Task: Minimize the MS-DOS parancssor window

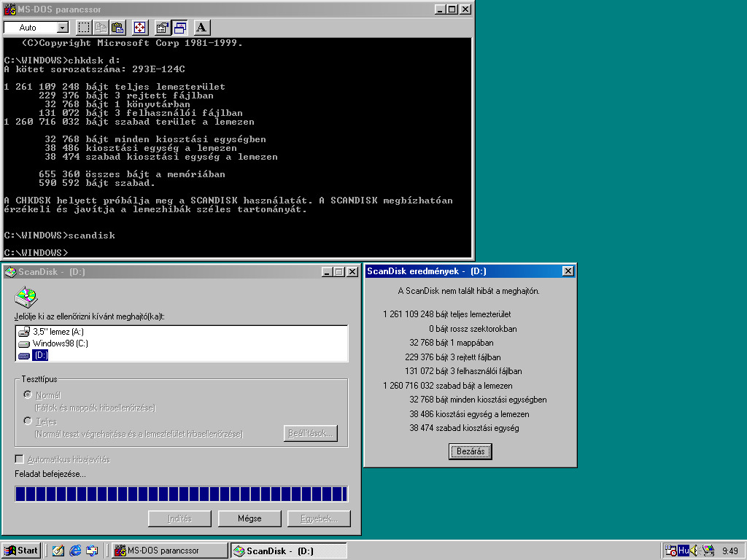Action: tap(441, 9)
